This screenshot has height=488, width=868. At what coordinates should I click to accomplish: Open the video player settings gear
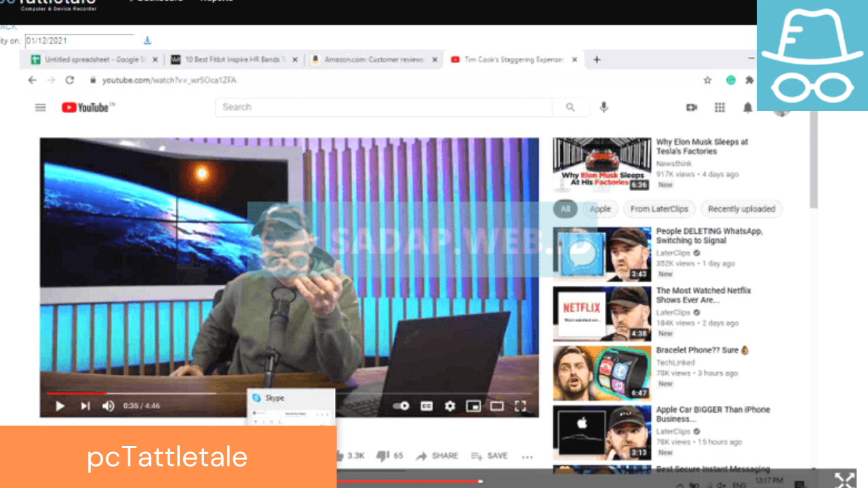pyautogui.click(x=450, y=406)
